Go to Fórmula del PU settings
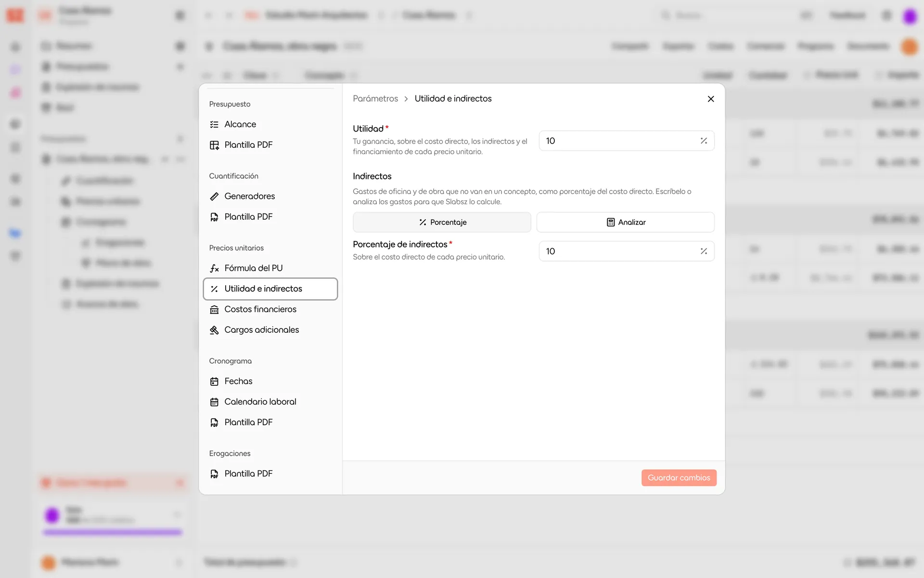The width and height of the screenshot is (924, 578). pos(270,268)
